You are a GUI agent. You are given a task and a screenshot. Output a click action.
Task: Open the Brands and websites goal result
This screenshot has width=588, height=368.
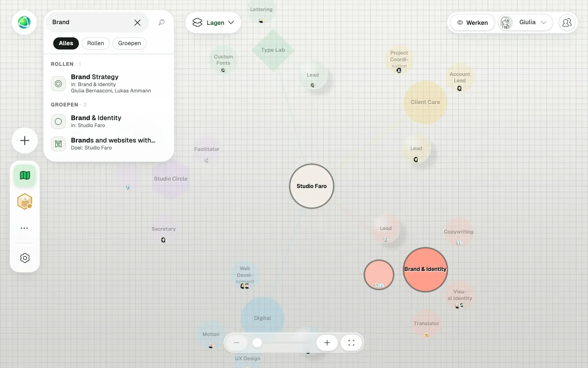point(108,144)
